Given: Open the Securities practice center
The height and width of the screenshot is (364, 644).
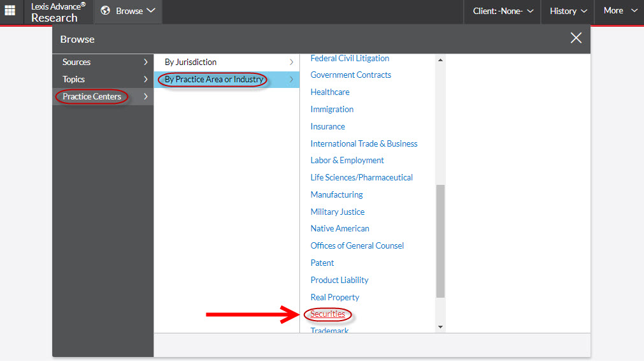Looking at the screenshot, I should pyautogui.click(x=328, y=314).
